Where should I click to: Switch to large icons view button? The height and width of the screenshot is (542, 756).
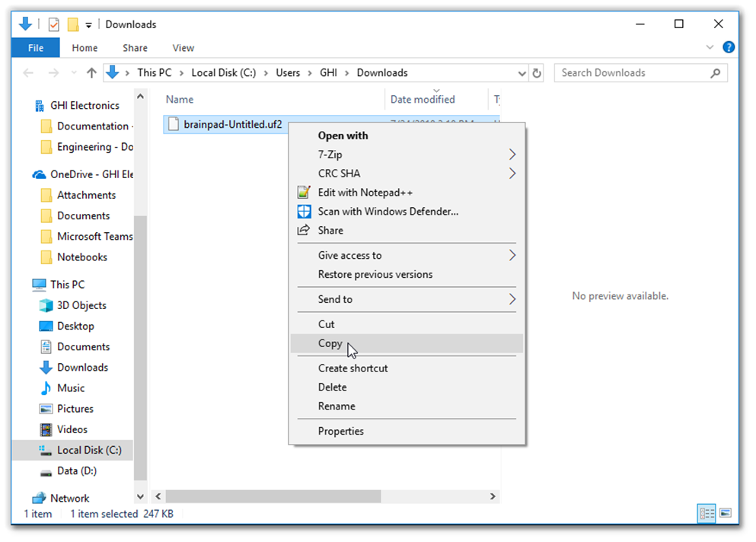tap(726, 514)
